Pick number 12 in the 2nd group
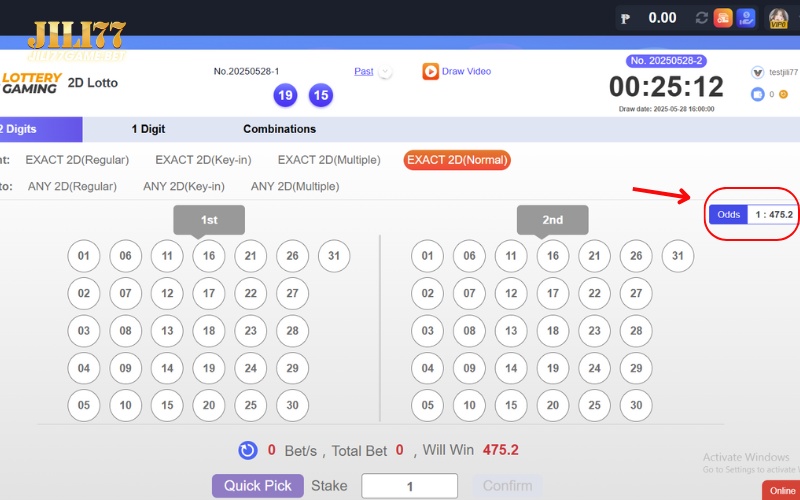The height and width of the screenshot is (500, 800). pos(511,293)
